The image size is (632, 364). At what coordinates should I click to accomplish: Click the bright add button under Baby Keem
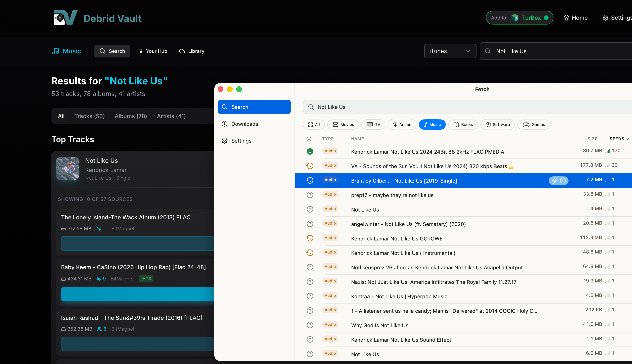(137, 294)
